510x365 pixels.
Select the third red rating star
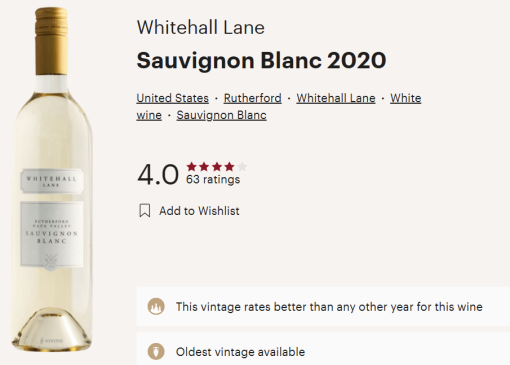click(217, 166)
